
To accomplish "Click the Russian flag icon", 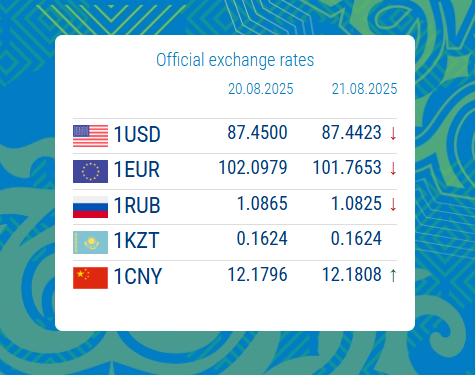I will coord(90,207).
